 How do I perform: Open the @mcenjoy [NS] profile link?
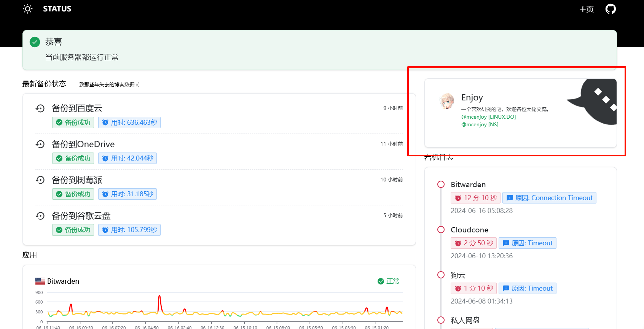pyautogui.click(x=480, y=124)
